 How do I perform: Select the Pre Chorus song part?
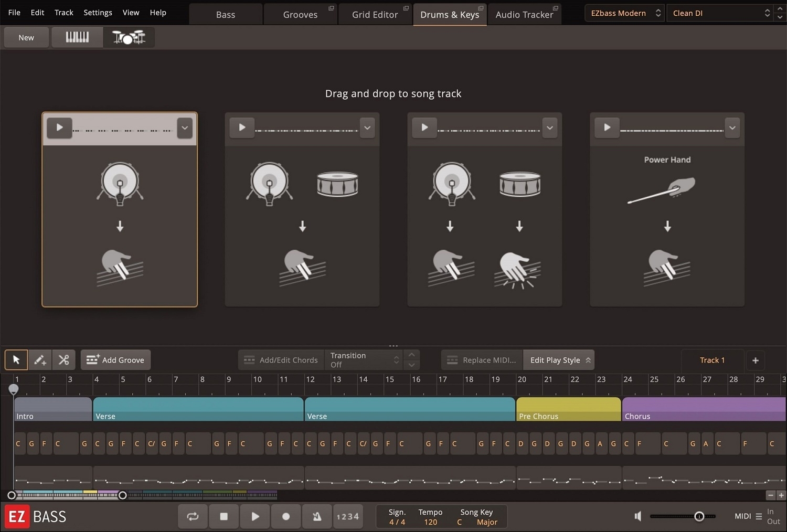(568, 409)
